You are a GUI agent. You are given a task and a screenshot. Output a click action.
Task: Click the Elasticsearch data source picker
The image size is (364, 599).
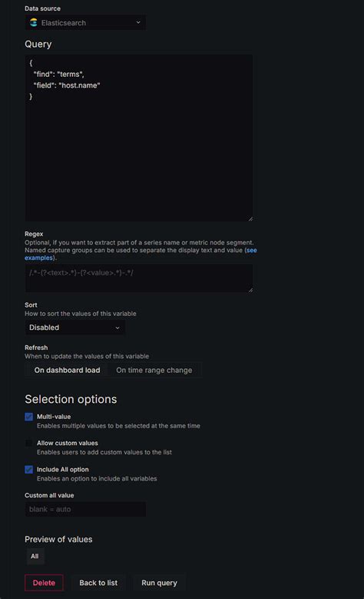coord(85,22)
